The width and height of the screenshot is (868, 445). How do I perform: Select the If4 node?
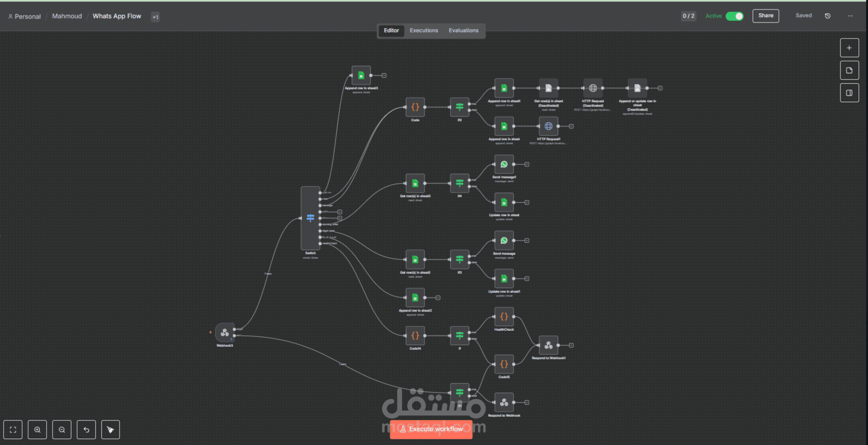click(x=459, y=183)
